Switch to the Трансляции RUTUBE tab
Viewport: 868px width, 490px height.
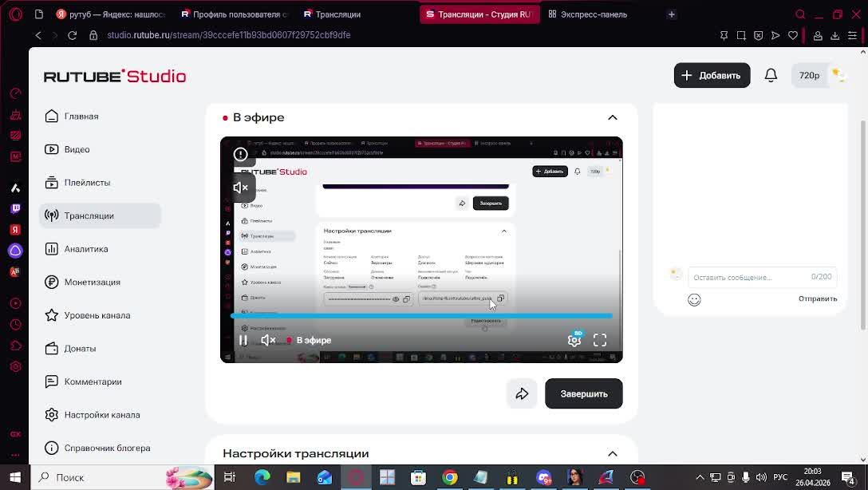[332, 14]
